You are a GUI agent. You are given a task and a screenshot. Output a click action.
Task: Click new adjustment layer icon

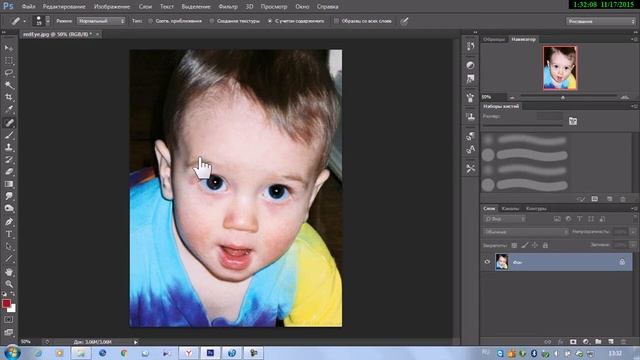tap(586, 342)
